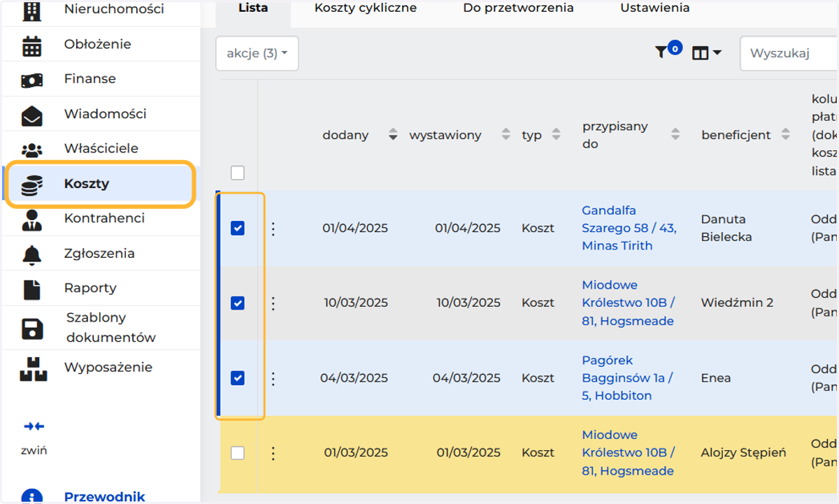
Task: Open Pagórek Bagginsów 1a / 5 link
Action: coord(627,378)
